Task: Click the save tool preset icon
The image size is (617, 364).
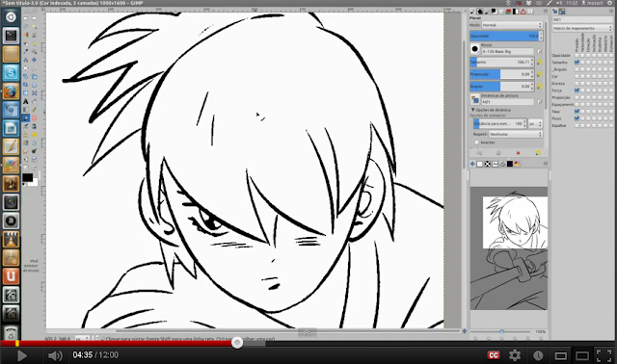Action: click(479, 153)
